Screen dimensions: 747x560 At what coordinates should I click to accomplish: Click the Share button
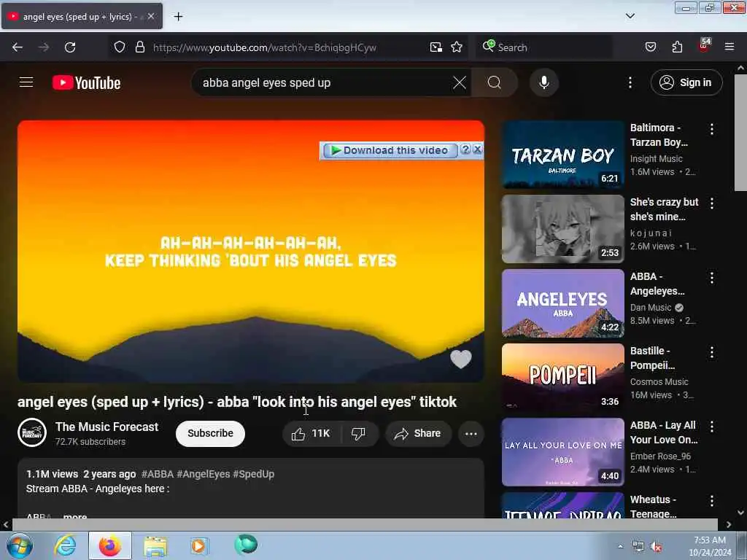click(x=418, y=433)
